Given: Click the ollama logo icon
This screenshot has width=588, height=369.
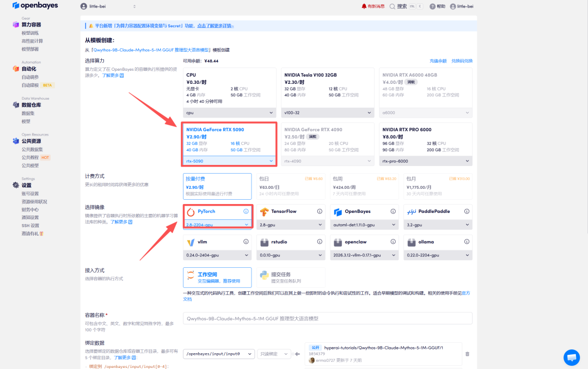Looking at the screenshot, I should click(x=412, y=242).
